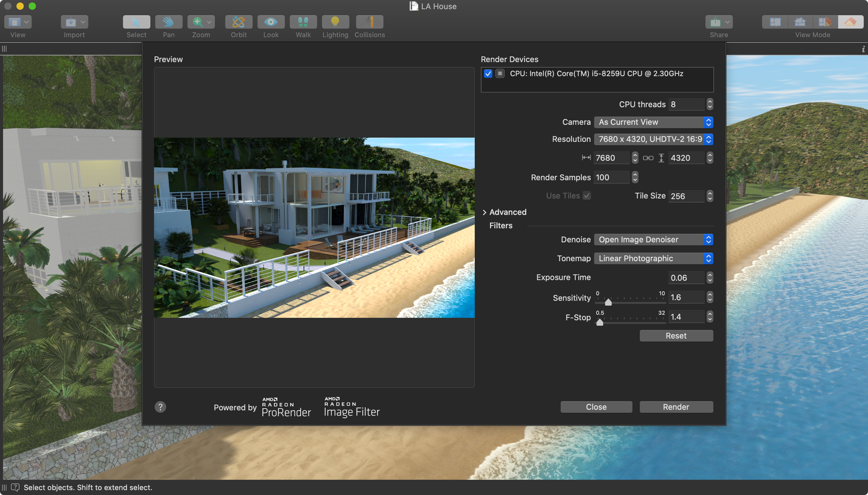Screen dimensions: 868x495
Task: Open the Lighting bulb tool
Action: click(x=335, y=22)
